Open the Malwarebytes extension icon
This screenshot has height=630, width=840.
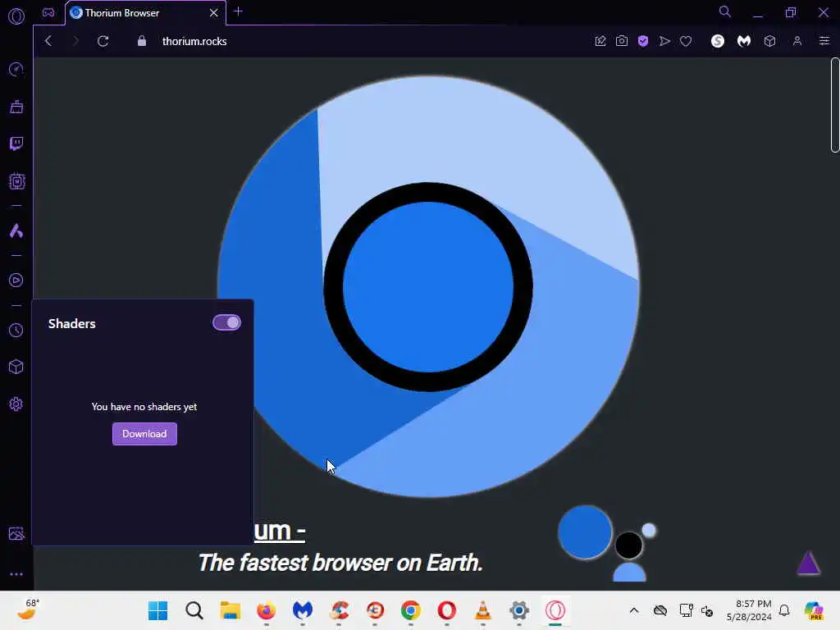(x=744, y=41)
